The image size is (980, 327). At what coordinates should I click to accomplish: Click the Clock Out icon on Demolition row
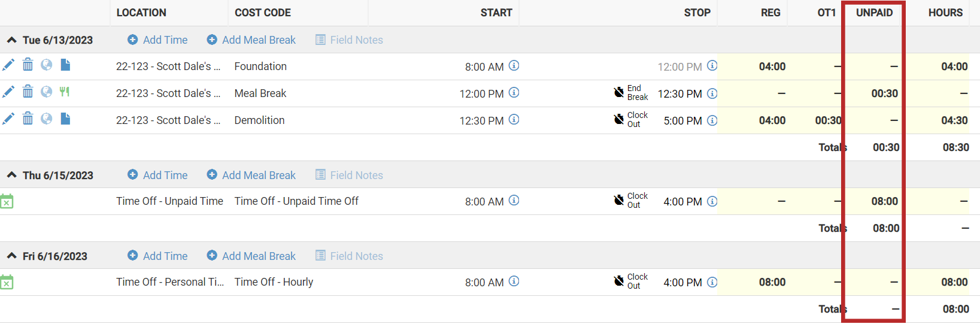pos(619,119)
